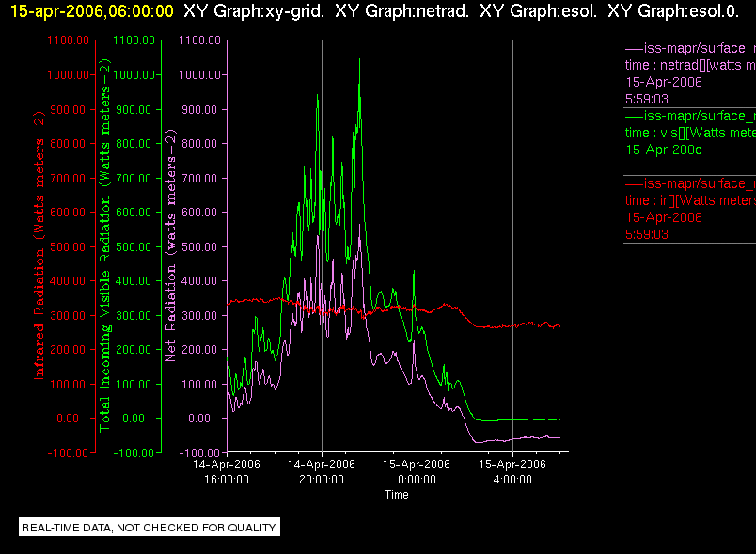Click the XY Graph:esol.0 title label
The width and height of the screenshot is (756, 554).
673,11
